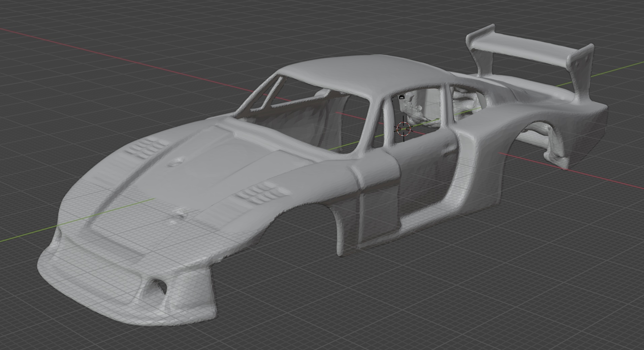Click inside the windshield opening
Screen dimensions: 644x350
[296, 118]
